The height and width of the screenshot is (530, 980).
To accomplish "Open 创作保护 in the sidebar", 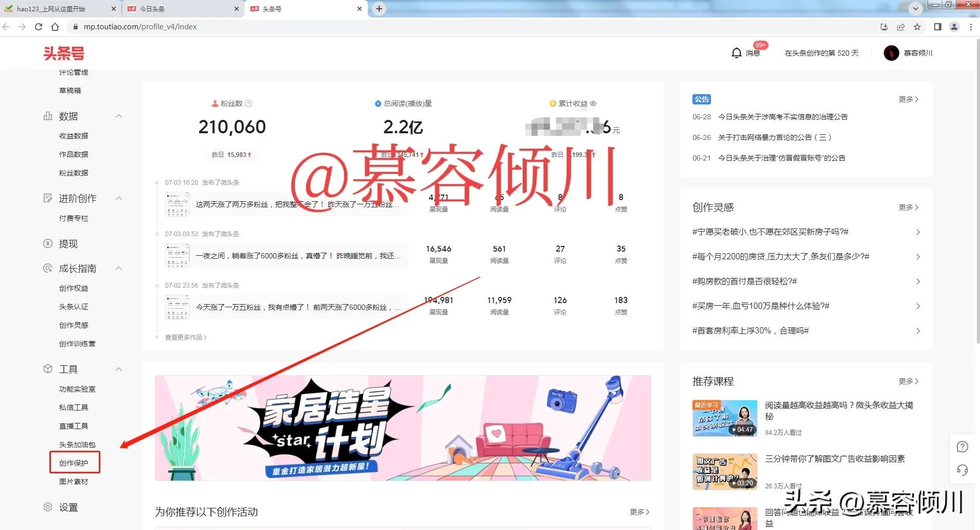I will point(75,463).
